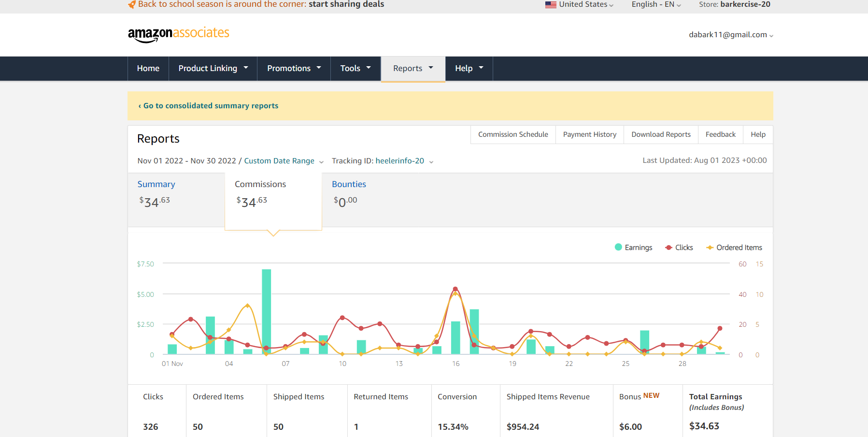This screenshot has height=437, width=868.
Task: Click 'Last Updated: Aug 01 2023' text
Action: pos(705,160)
